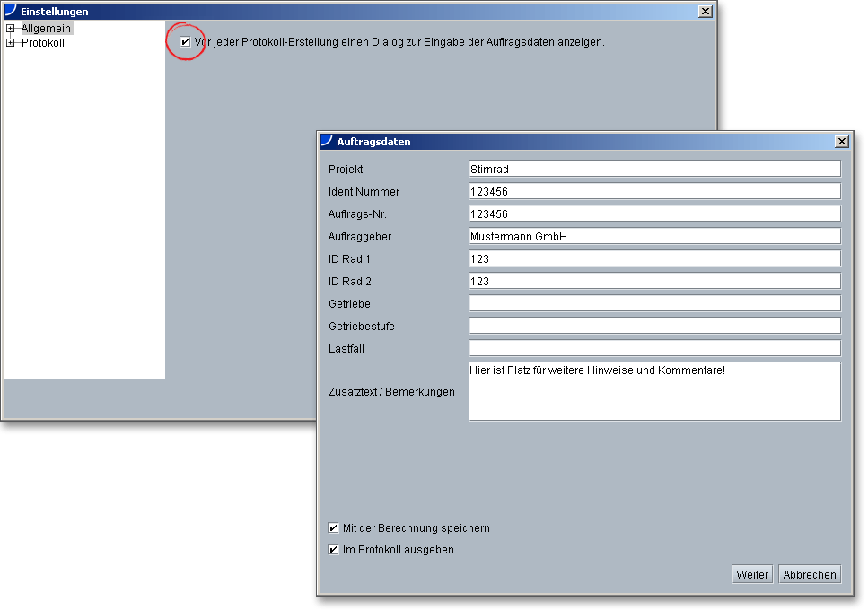Click into the Projekt field
This screenshot has width=868, height=610.
click(x=653, y=169)
